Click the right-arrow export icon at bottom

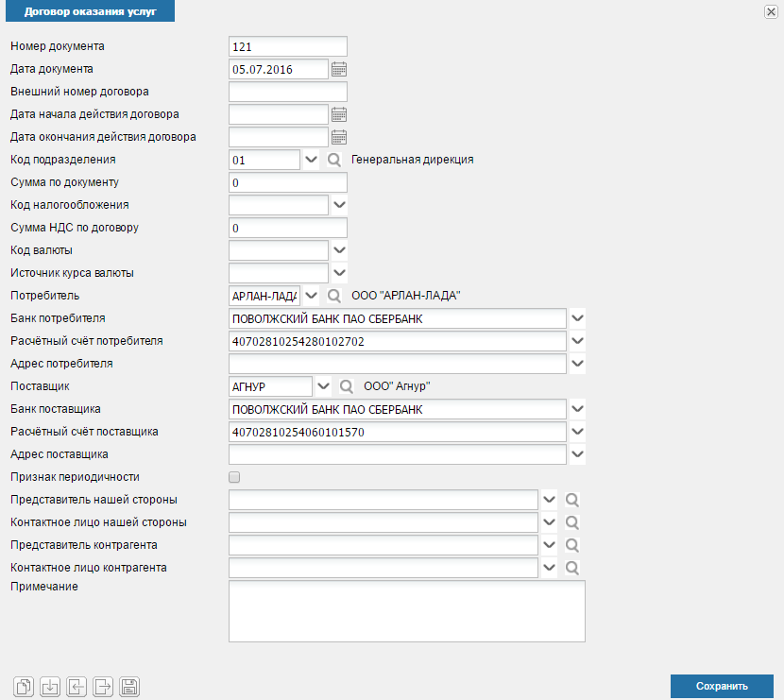[103, 687]
